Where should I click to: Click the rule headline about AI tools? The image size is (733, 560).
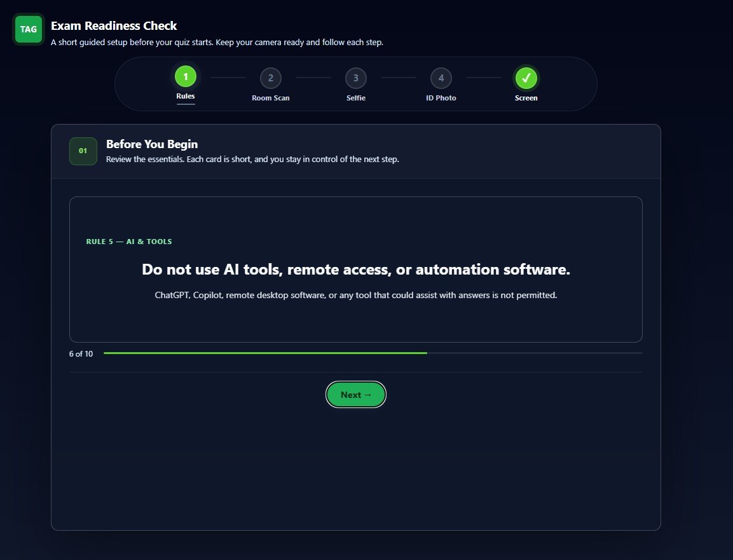click(x=356, y=270)
